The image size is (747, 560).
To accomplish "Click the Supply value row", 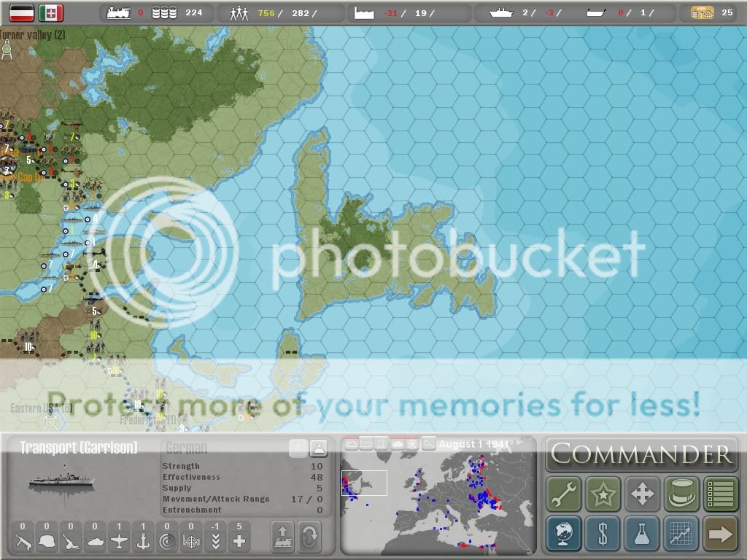I will pyautogui.click(x=242, y=488).
